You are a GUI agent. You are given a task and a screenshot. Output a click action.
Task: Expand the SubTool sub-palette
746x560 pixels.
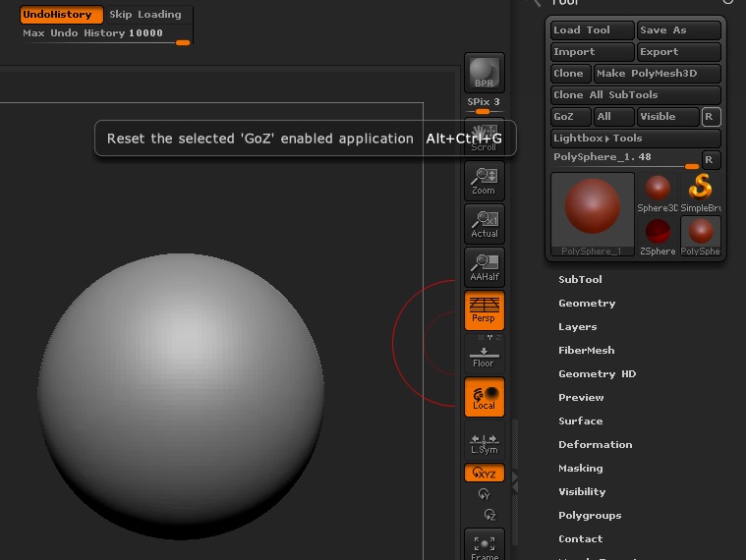point(580,280)
